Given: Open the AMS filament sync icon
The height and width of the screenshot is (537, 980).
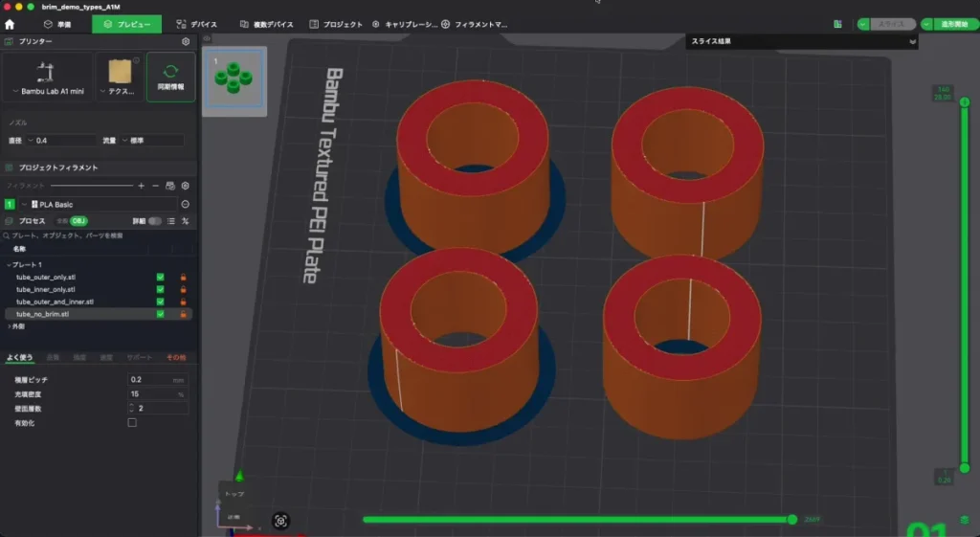Looking at the screenshot, I should [170, 186].
